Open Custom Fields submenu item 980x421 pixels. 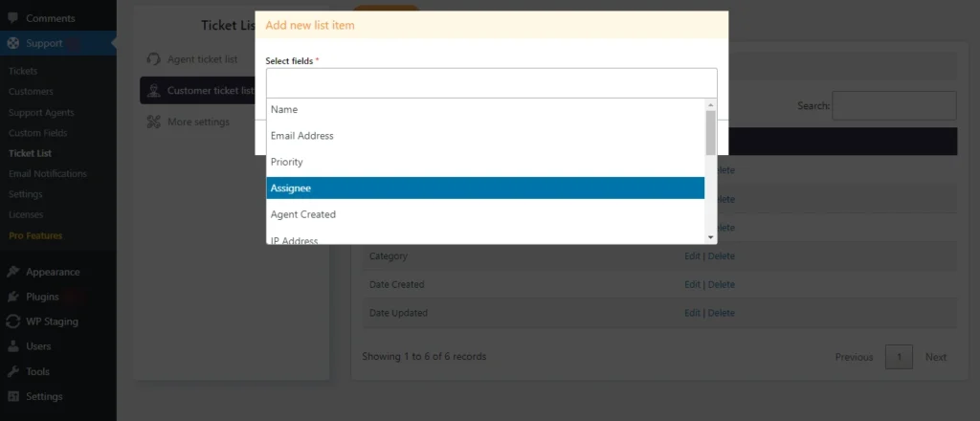pos(37,133)
